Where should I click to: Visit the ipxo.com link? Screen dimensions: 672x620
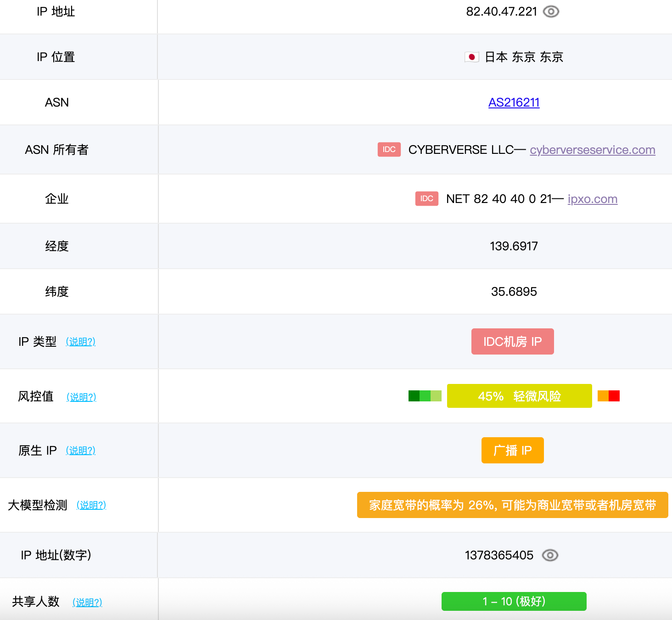click(592, 199)
